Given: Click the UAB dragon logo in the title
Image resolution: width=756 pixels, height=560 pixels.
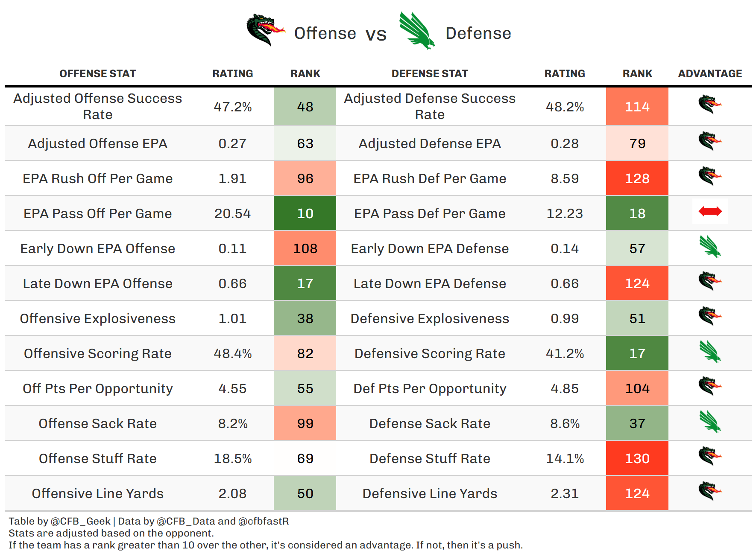Looking at the screenshot, I should (265, 30).
